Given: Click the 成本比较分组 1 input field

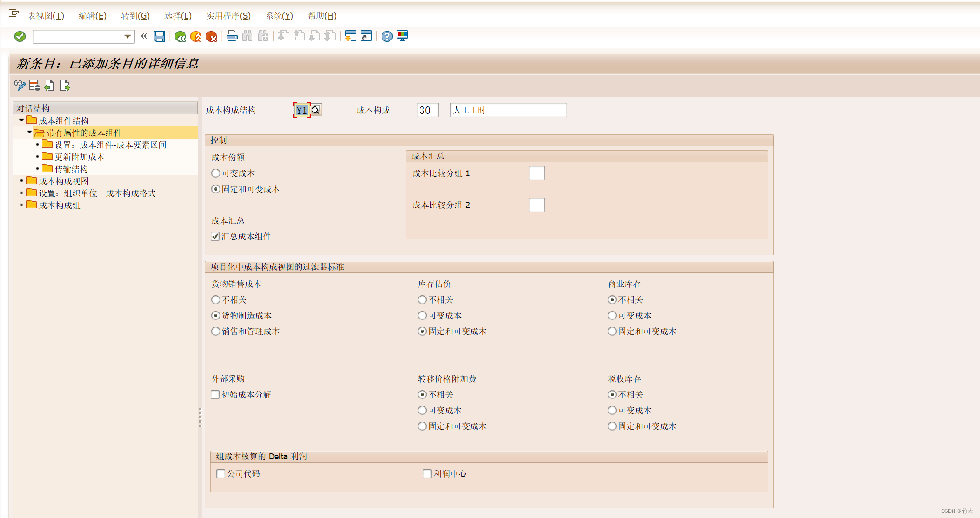Looking at the screenshot, I should pyautogui.click(x=536, y=173).
